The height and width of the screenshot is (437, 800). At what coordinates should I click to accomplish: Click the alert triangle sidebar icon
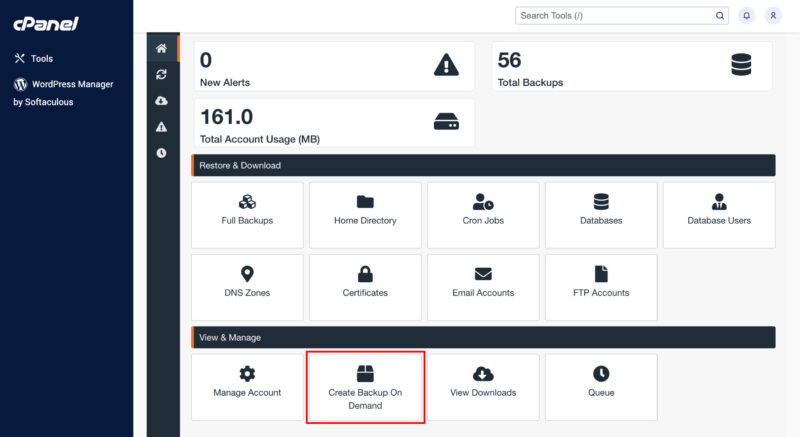tap(162, 126)
